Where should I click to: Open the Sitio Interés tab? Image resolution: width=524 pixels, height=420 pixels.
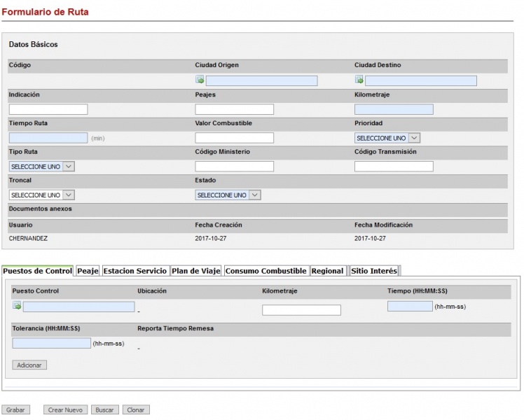(x=373, y=271)
